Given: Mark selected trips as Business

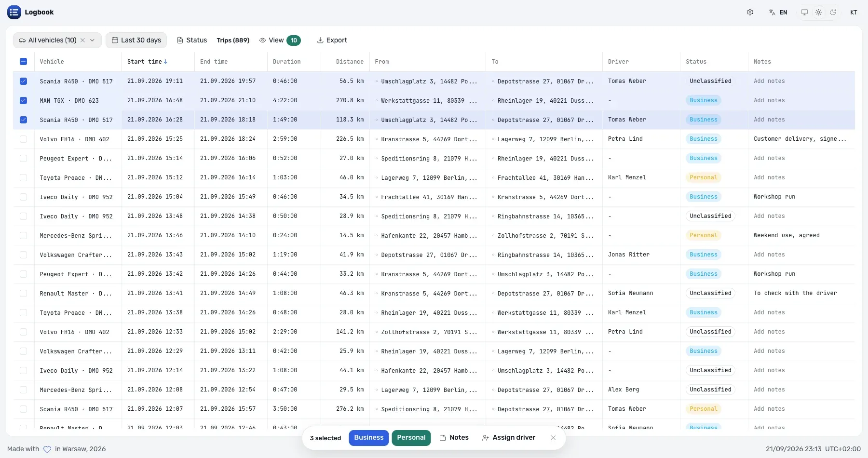Looking at the screenshot, I should [369, 438].
